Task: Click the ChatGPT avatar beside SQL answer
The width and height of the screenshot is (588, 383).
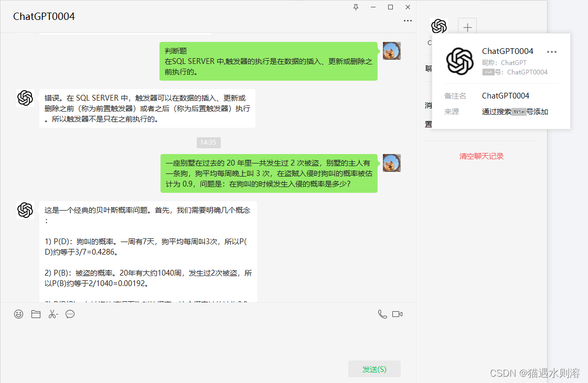Action: coord(25,98)
